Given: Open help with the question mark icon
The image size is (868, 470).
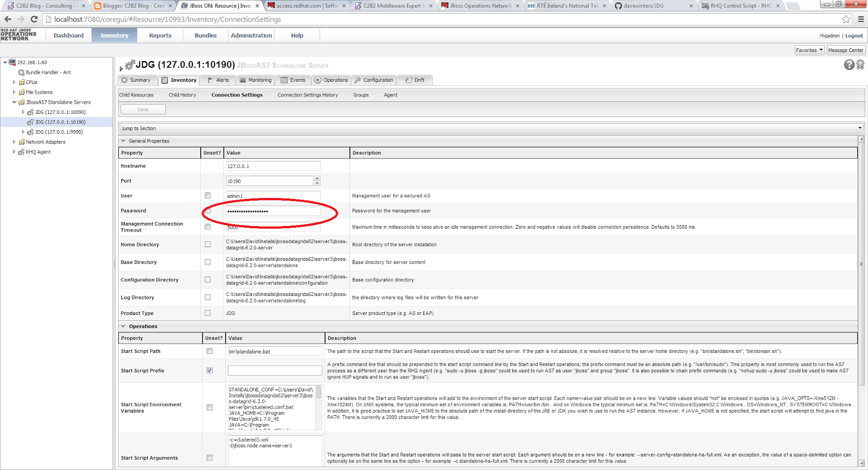Looking at the screenshot, I should coord(850,65).
